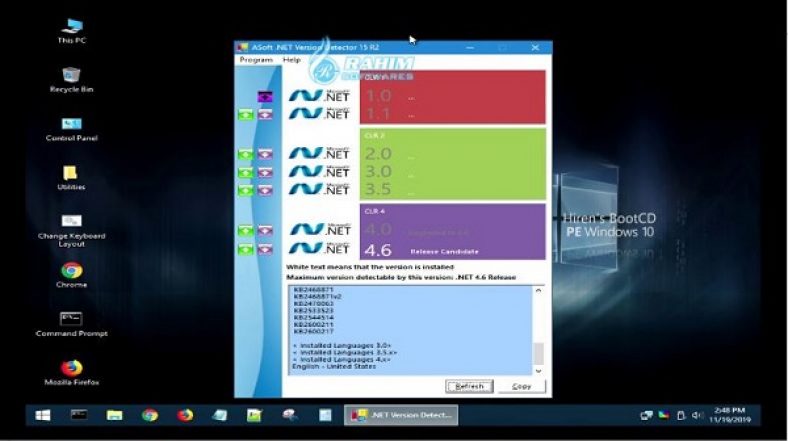
Task: Click the purple icon in the .NET 1.0 row
Action: pos(265,96)
